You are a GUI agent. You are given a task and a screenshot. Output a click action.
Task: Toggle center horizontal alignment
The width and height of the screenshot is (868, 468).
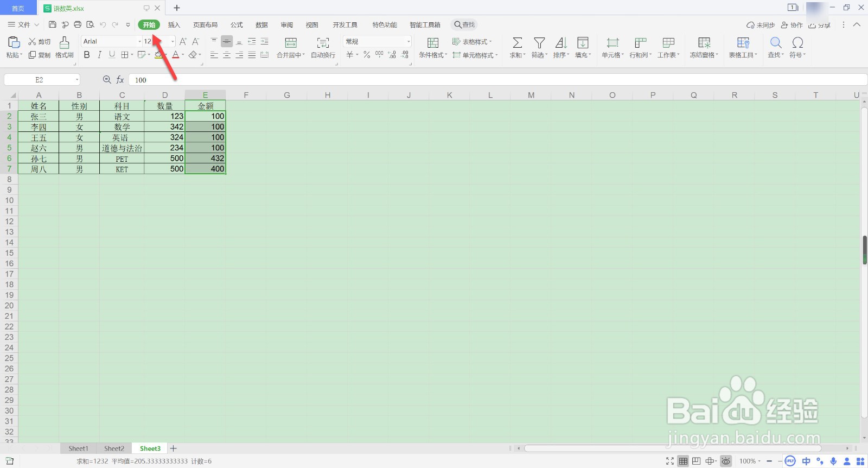(227, 55)
